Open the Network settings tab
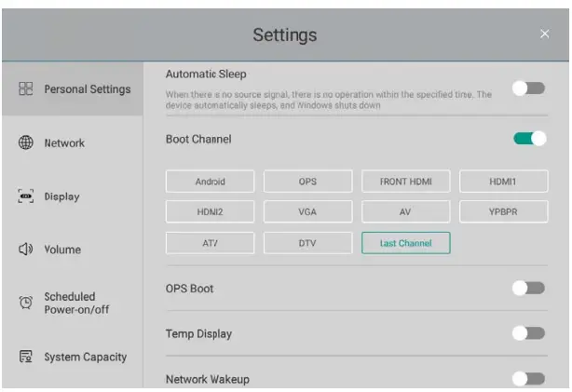The image size is (572, 392). tap(64, 143)
